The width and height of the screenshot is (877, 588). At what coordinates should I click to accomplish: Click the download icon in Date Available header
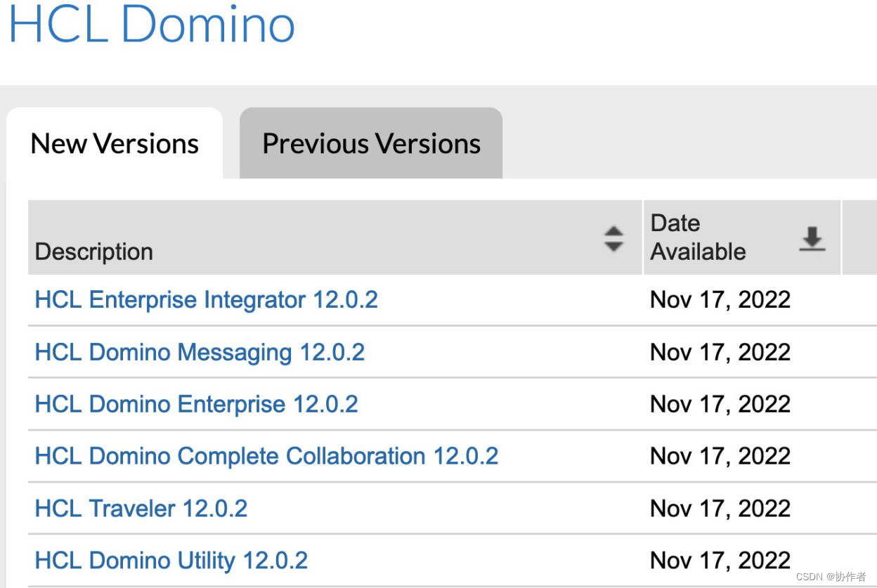812,239
